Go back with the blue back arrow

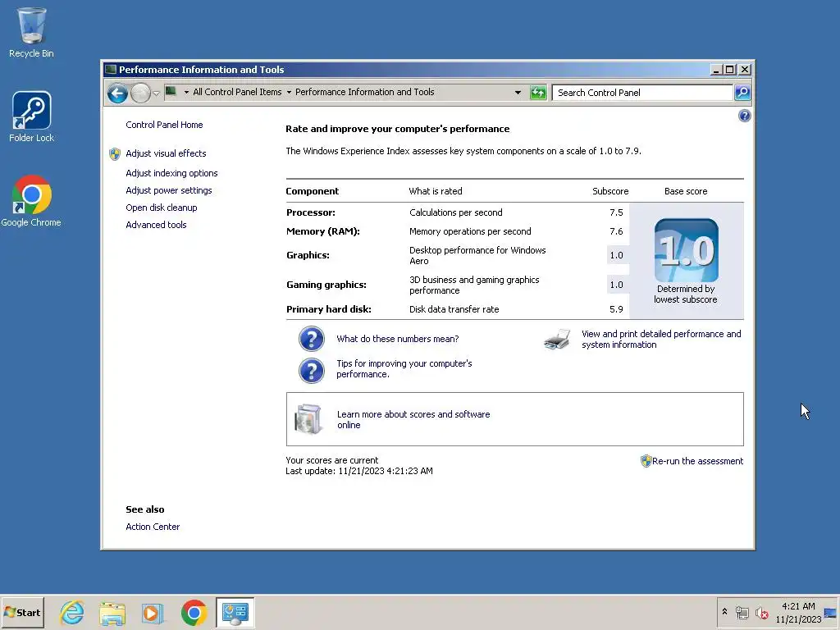click(x=117, y=94)
